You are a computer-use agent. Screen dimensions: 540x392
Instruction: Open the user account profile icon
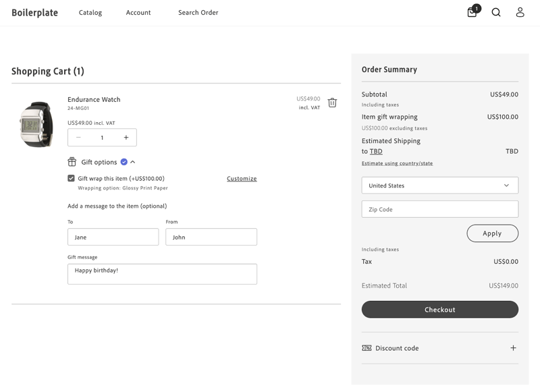520,12
